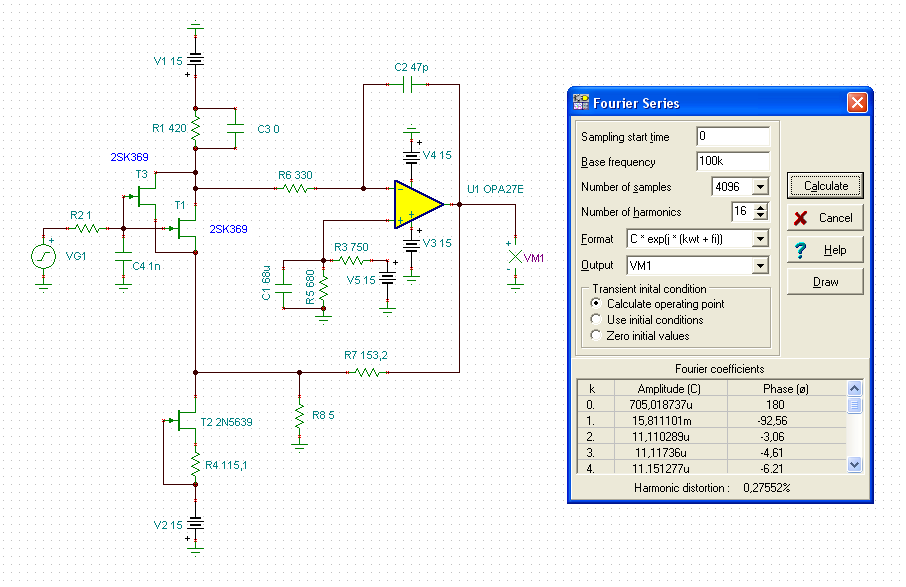
Task: Click the Fourier Series dialog title icon
Action: [580, 102]
